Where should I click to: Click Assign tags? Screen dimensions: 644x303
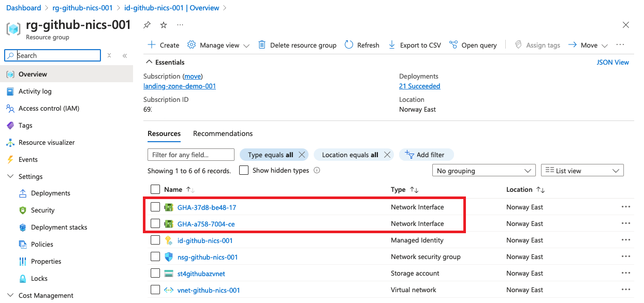click(537, 45)
